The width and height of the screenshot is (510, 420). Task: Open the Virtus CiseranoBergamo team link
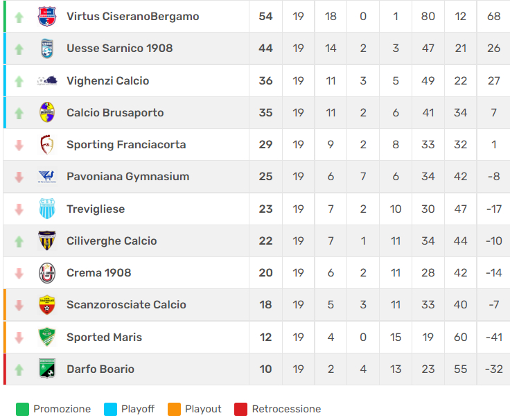coord(133,16)
